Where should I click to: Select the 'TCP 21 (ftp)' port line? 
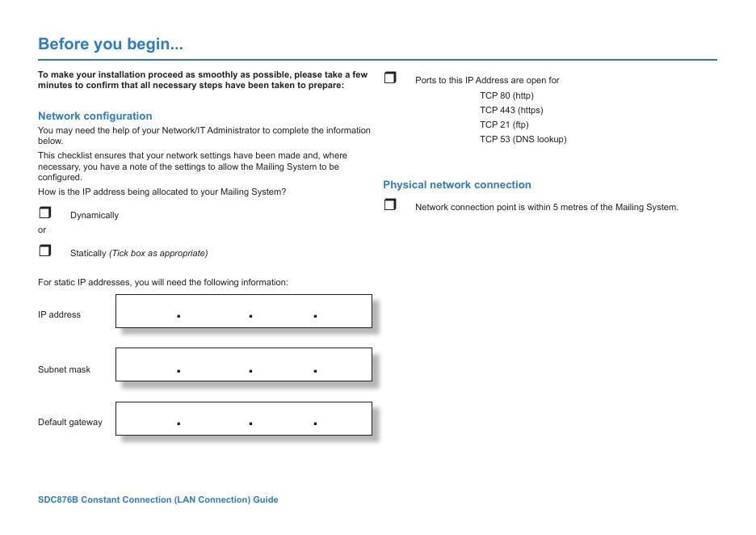(504, 124)
